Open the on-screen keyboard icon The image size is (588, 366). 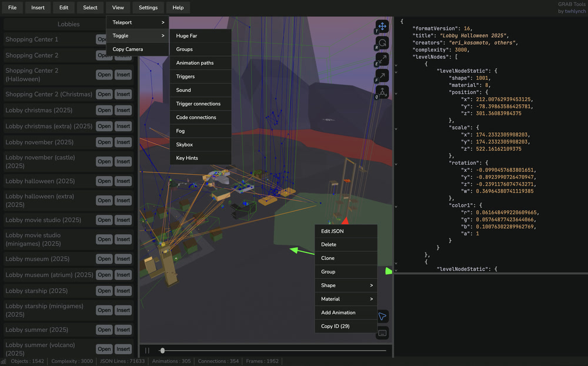point(382,332)
